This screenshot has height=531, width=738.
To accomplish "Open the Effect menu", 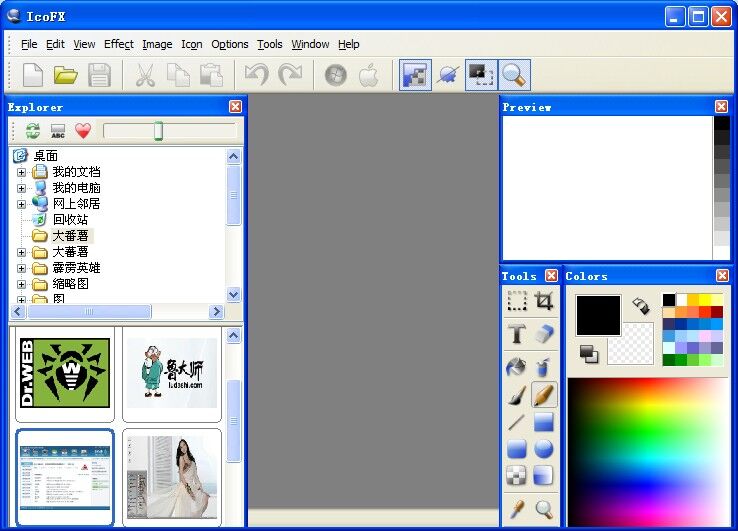I will click(x=118, y=44).
